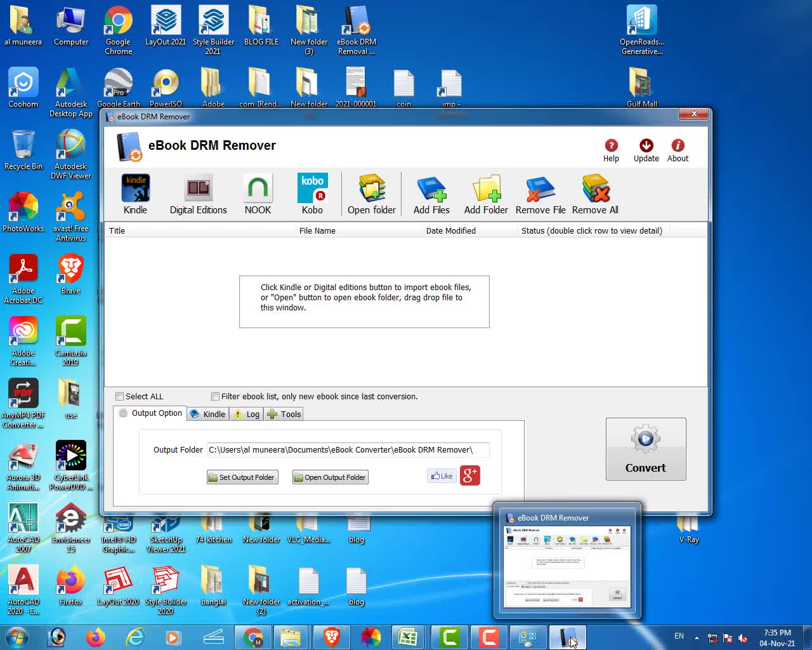Start conversion with the Convert button
812x650 pixels.
646,449
